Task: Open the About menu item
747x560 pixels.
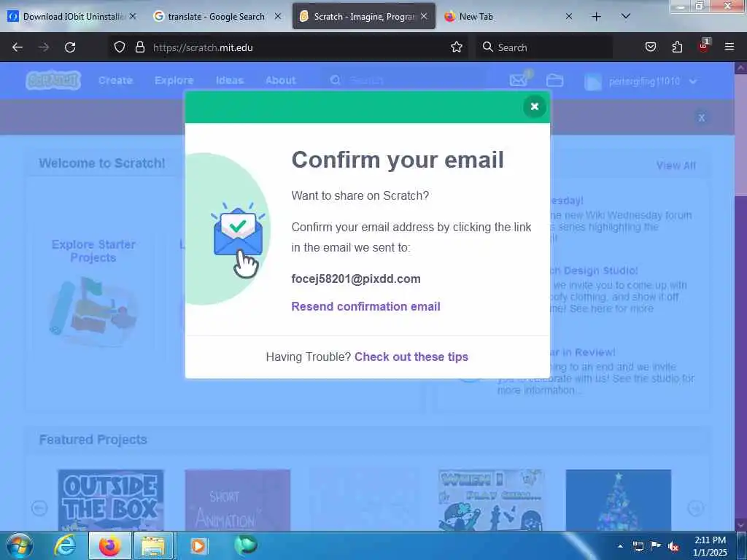Action: [281, 80]
